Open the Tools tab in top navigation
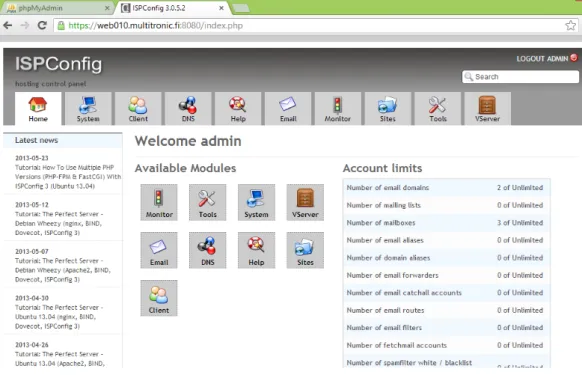Image resolution: width=582 pixels, height=375 pixels. [x=438, y=108]
